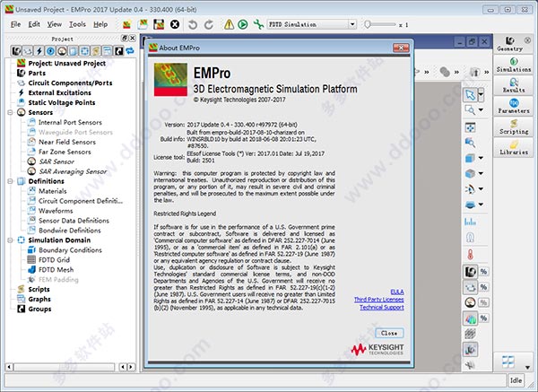Click the green wrench setup icon
The height and width of the screenshot is (392, 538).
[258, 24]
